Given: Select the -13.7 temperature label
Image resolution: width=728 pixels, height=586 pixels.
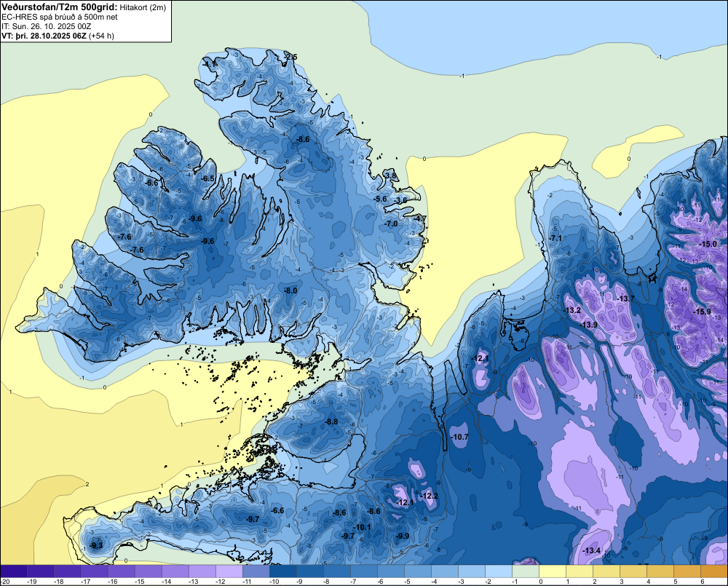Looking at the screenshot, I should [x=625, y=298].
